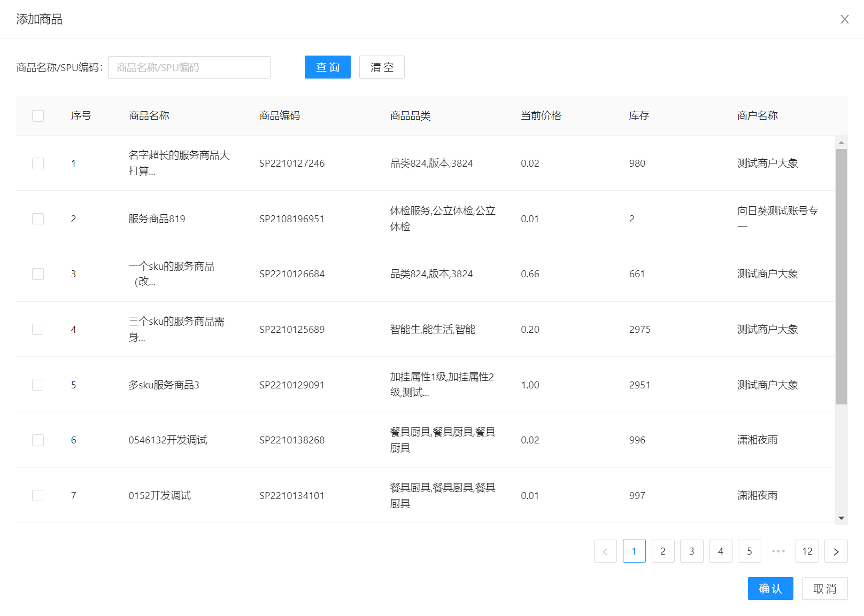Click the 商户名称 column header
The height and width of the screenshot is (616, 864).
pyautogui.click(x=758, y=116)
